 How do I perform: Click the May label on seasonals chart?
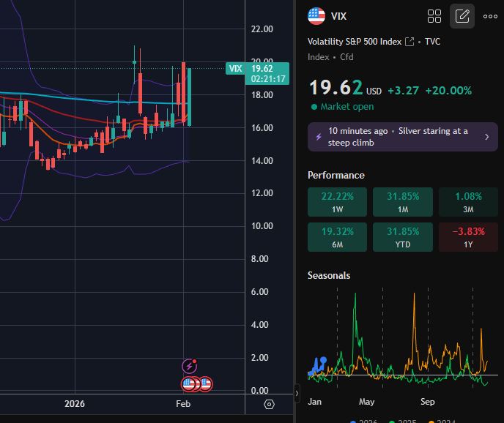367,402
